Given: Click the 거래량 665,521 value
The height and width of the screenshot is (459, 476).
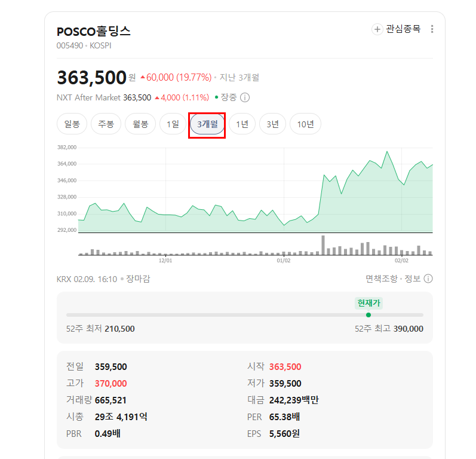Looking at the screenshot, I should click(x=110, y=400).
